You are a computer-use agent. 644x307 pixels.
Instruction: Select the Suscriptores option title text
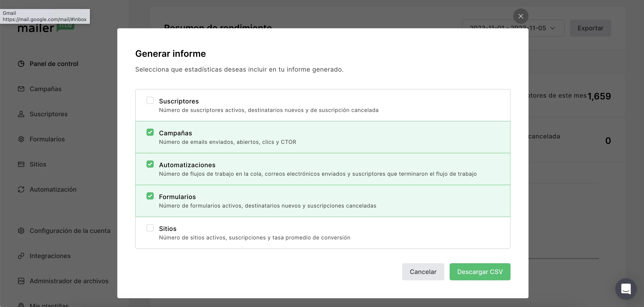179,101
